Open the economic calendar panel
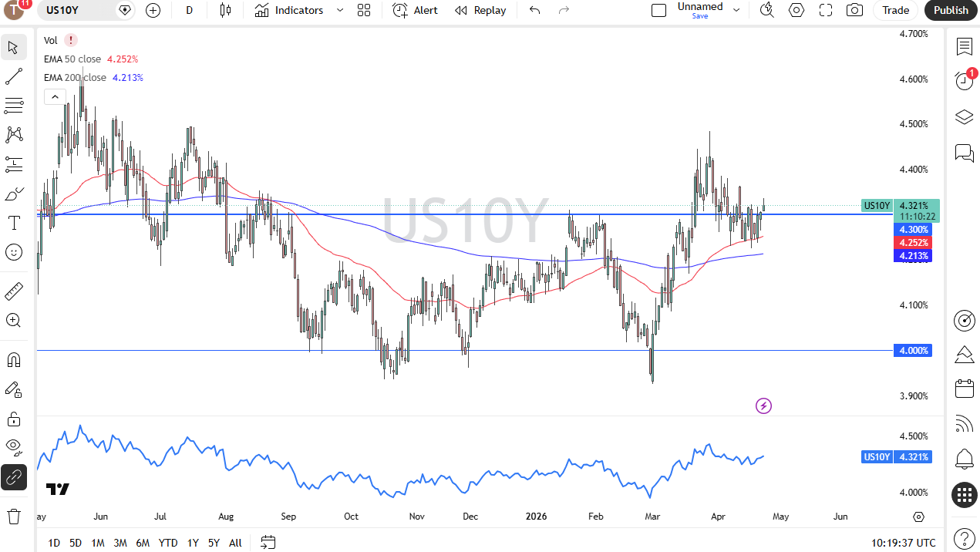The width and height of the screenshot is (980, 552). coord(964,389)
